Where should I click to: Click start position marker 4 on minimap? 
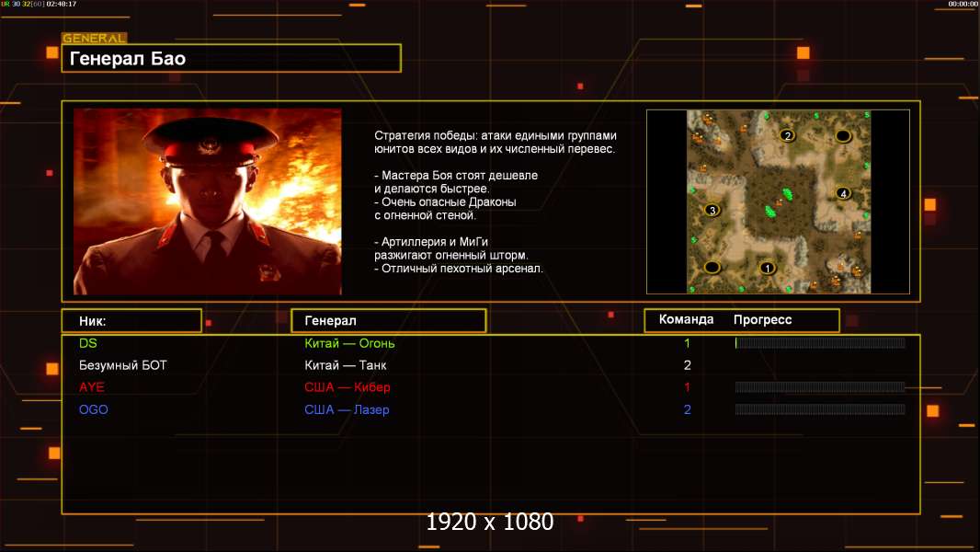click(x=843, y=193)
